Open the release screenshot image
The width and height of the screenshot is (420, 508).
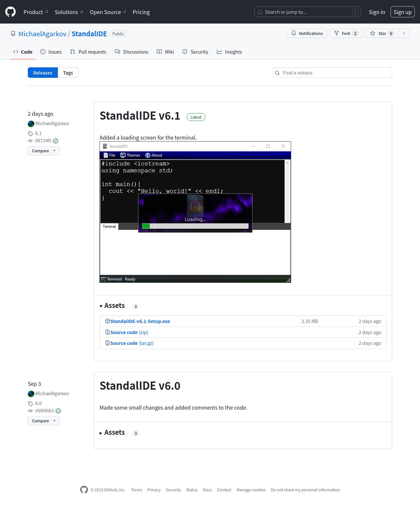195,212
